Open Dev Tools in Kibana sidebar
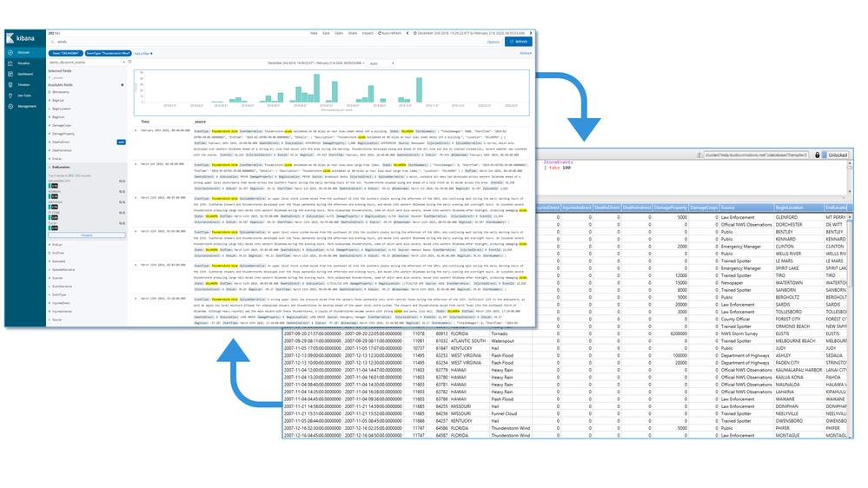This screenshot has width=868, height=488. pyautogui.click(x=24, y=96)
